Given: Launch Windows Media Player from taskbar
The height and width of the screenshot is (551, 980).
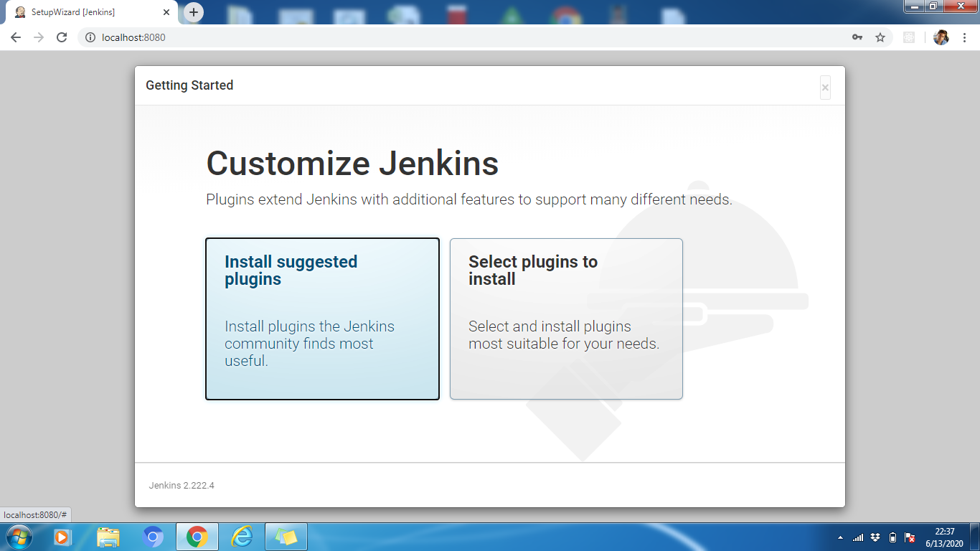Looking at the screenshot, I should tap(63, 537).
